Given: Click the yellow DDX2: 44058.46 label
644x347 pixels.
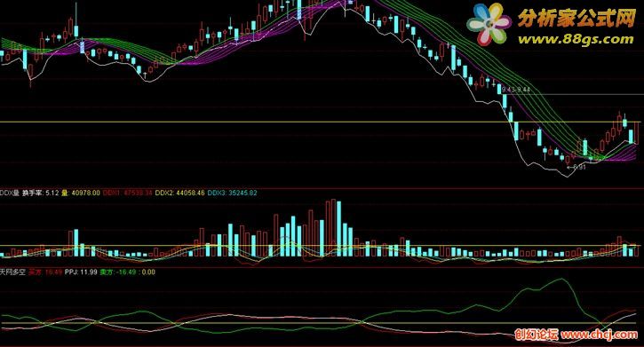Looking at the screenshot, I should [x=180, y=193].
